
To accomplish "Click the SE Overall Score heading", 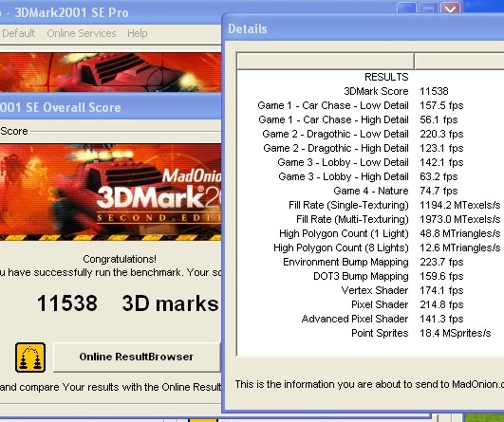I will (61, 107).
